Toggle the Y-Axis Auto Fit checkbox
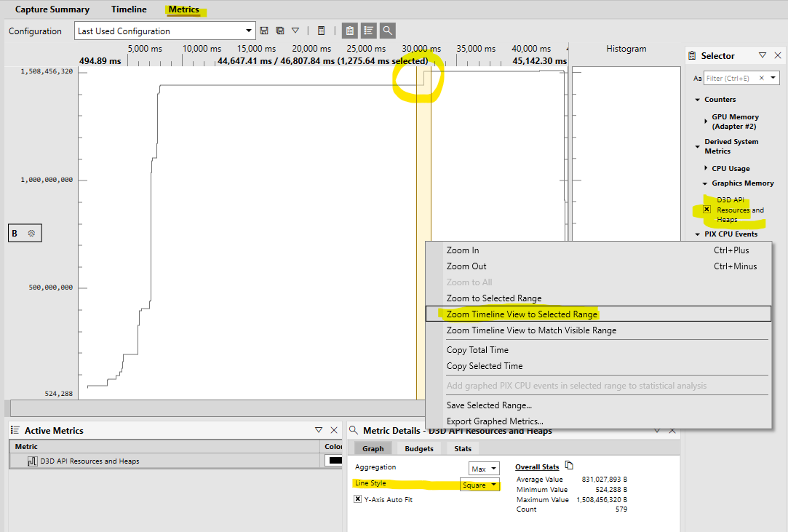 coord(357,499)
